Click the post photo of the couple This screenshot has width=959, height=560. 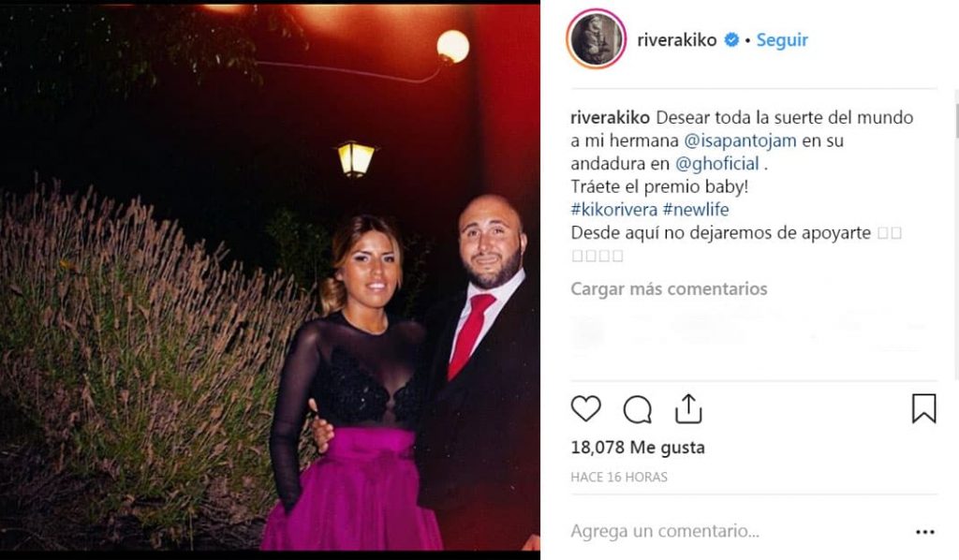(x=270, y=278)
